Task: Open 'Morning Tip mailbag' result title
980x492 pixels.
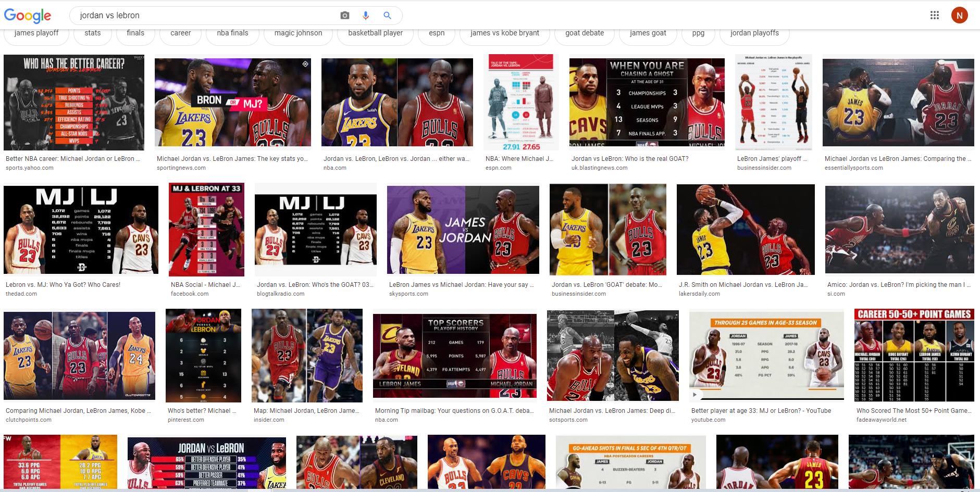Action: [454, 411]
